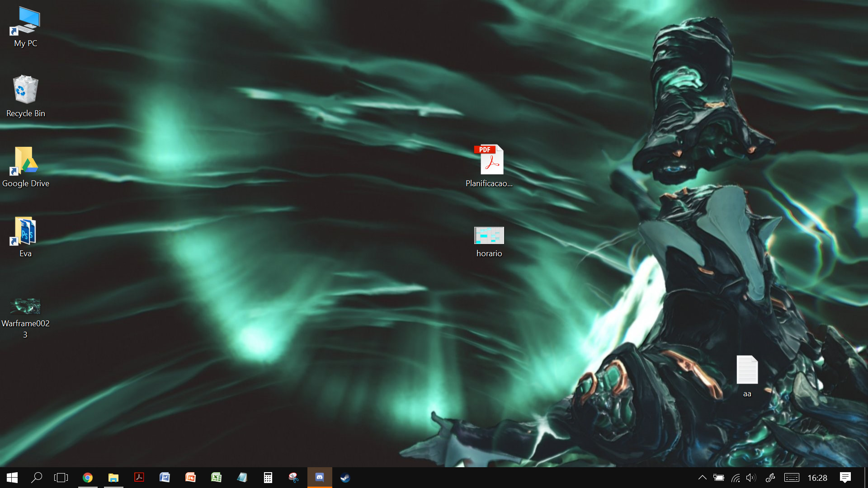The height and width of the screenshot is (488, 868).
Task: Launch Steam from the taskbar
Action: tap(345, 478)
